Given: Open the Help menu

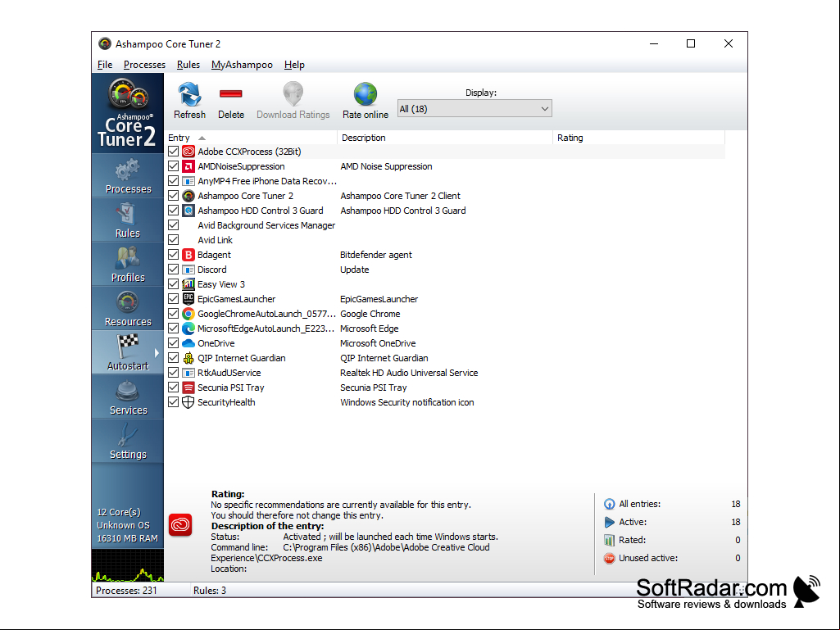Looking at the screenshot, I should (x=294, y=65).
